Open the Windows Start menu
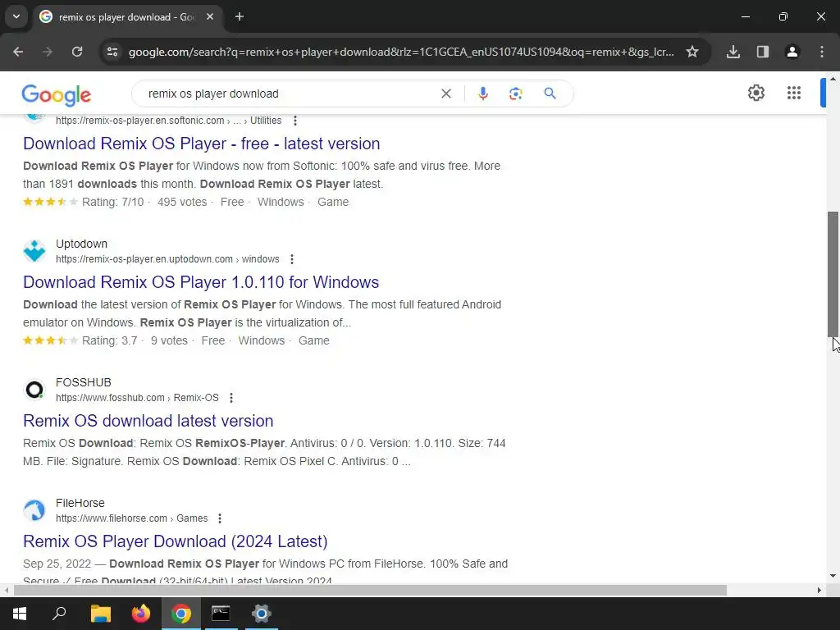This screenshot has height=630, width=840. [x=20, y=614]
